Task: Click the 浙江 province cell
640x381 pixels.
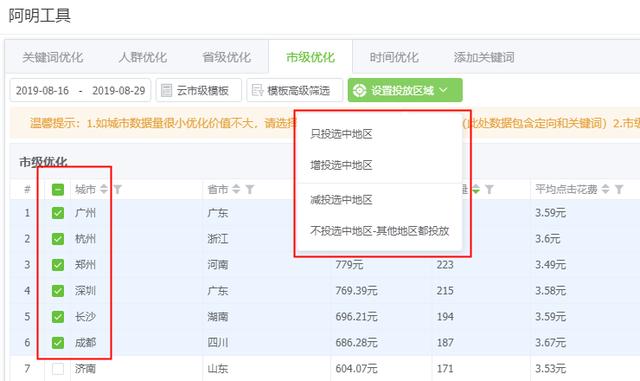Action: (218, 239)
